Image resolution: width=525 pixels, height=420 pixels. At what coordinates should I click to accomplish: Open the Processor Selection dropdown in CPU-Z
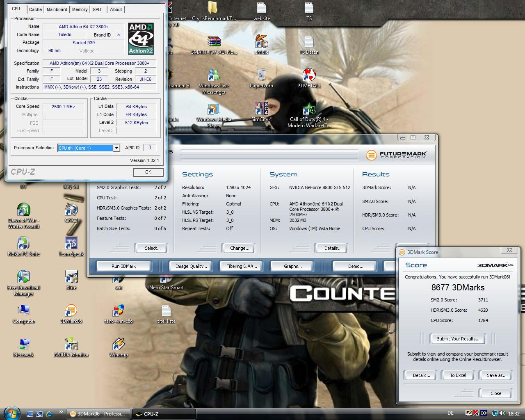pyautogui.click(x=116, y=148)
